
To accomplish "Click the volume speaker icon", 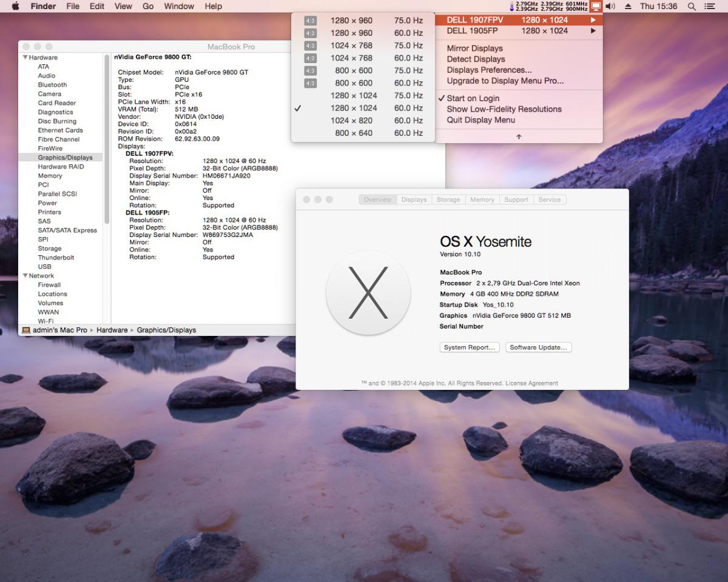I will click(x=610, y=6).
